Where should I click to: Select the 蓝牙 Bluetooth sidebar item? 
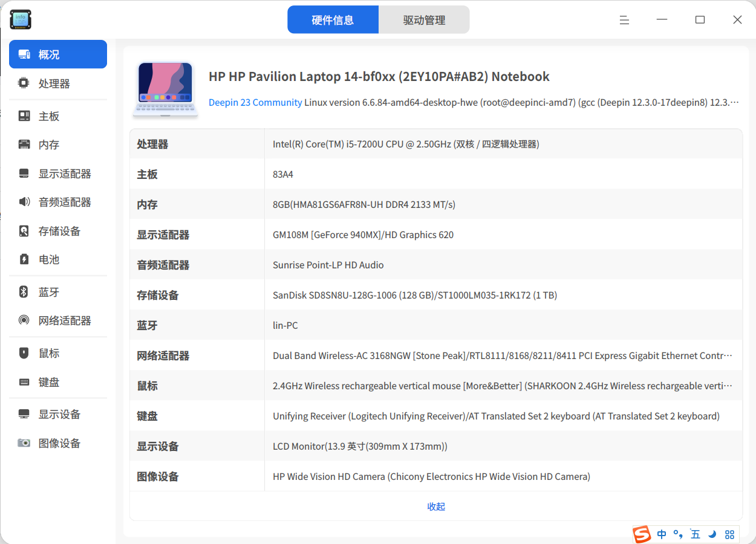click(58, 293)
